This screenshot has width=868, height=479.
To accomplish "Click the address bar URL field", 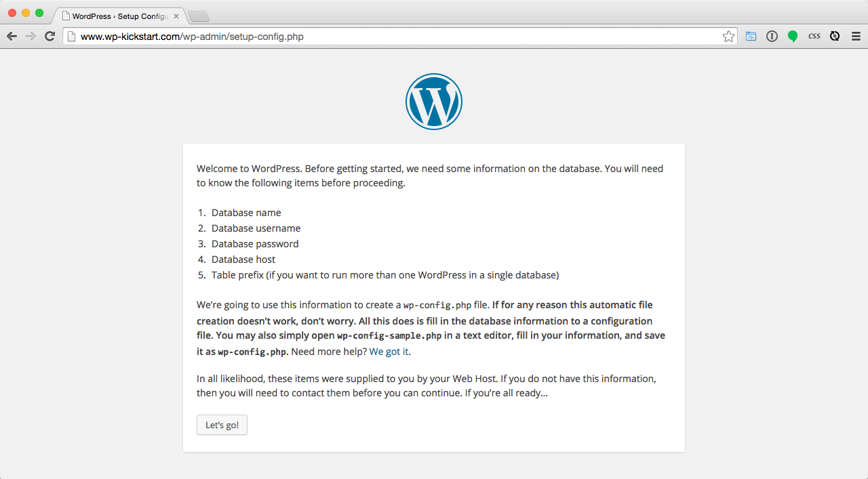I will [x=393, y=37].
